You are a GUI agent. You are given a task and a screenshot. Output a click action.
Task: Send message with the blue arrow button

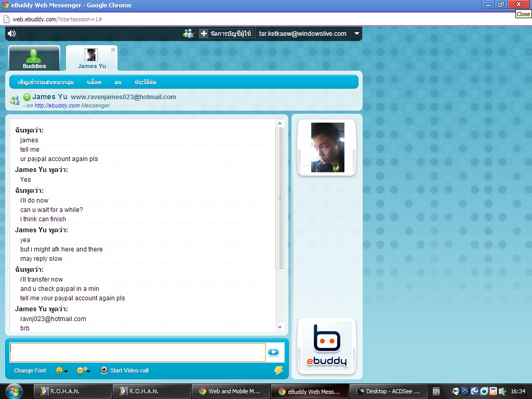coord(273,352)
